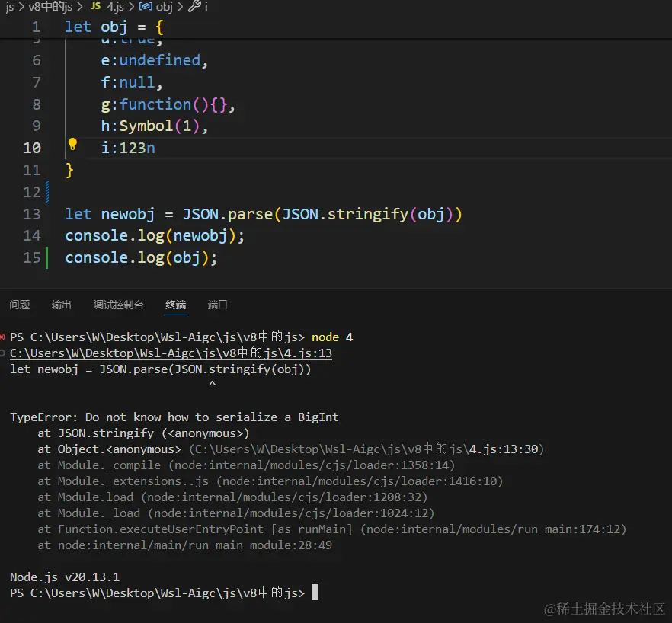Click the i:123n property in the editor

tap(128, 148)
